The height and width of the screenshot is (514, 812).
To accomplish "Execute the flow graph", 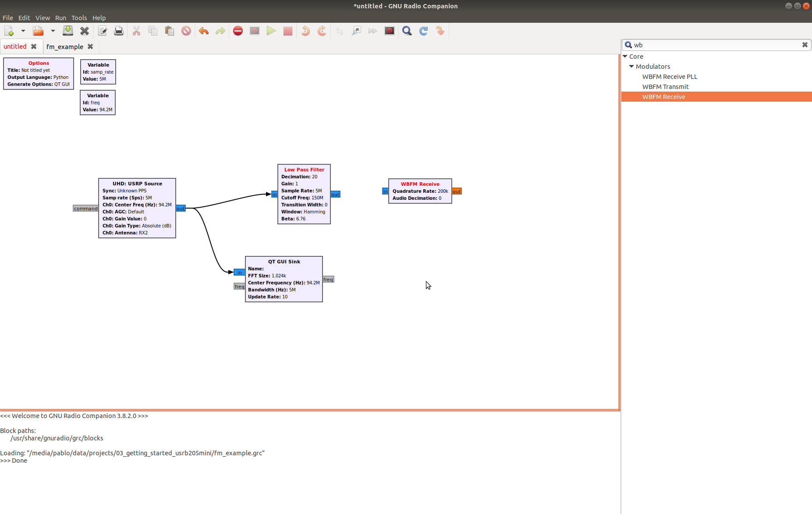I will click(271, 31).
